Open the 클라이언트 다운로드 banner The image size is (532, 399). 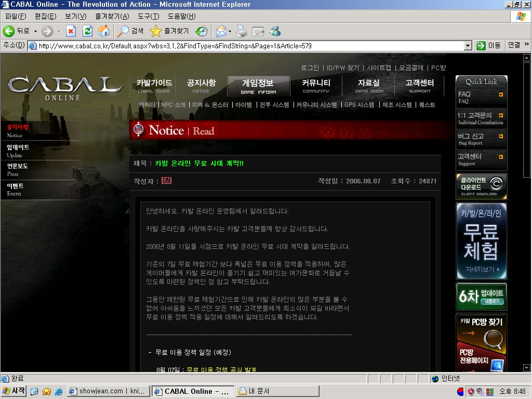[481, 187]
